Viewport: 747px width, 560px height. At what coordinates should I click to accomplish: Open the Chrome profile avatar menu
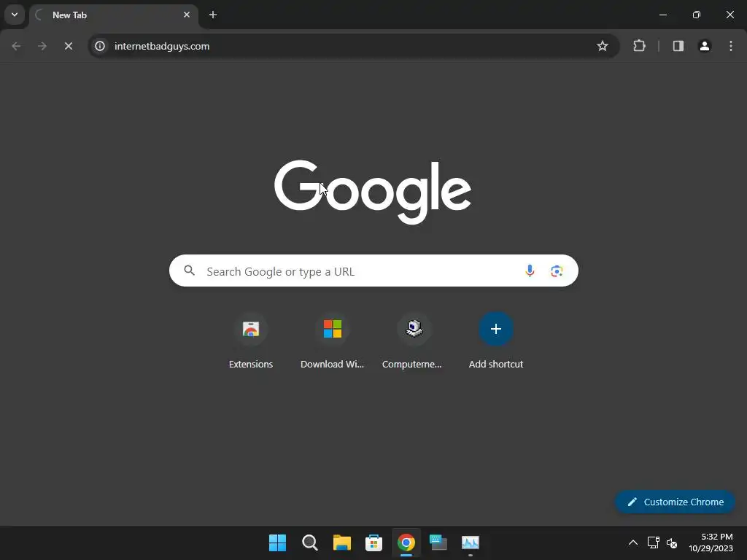coord(705,46)
